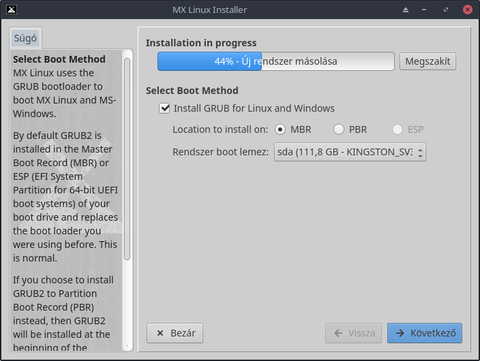Viewport: 480px width, 361px height.
Task: Click the Rendszer boot lemez label
Action: click(x=220, y=152)
